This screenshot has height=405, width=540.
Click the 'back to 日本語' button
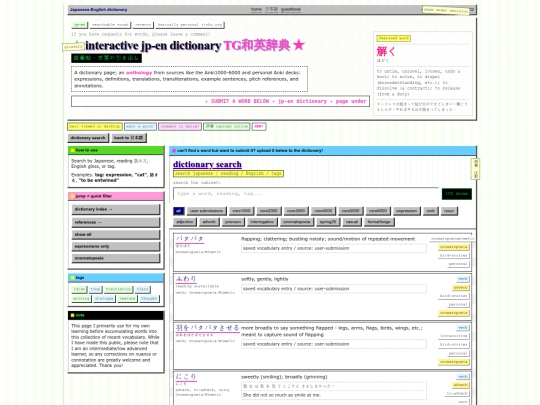pyautogui.click(x=128, y=138)
